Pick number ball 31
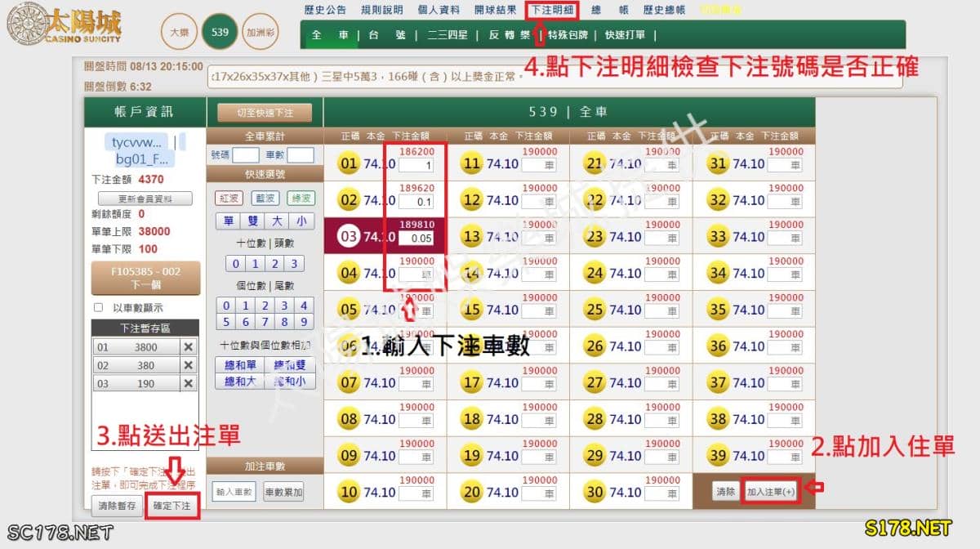Viewport: 980px width, 549px height. [718, 163]
